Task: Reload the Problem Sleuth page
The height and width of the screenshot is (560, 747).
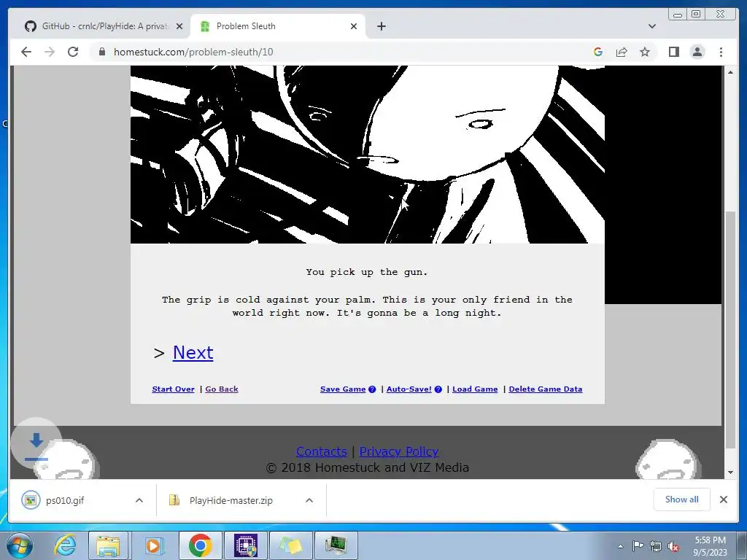Action: pos(73,52)
